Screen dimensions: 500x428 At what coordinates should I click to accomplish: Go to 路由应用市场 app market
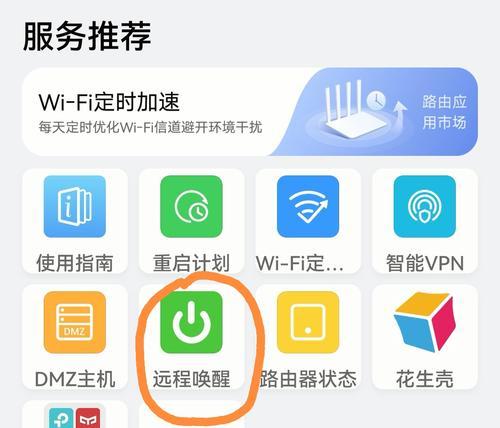click(444, 112)
